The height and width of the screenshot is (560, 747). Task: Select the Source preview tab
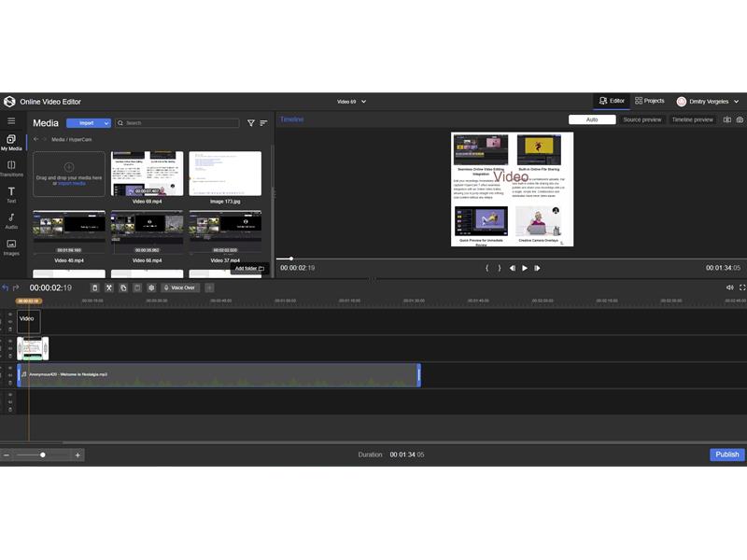pos(641,119)
